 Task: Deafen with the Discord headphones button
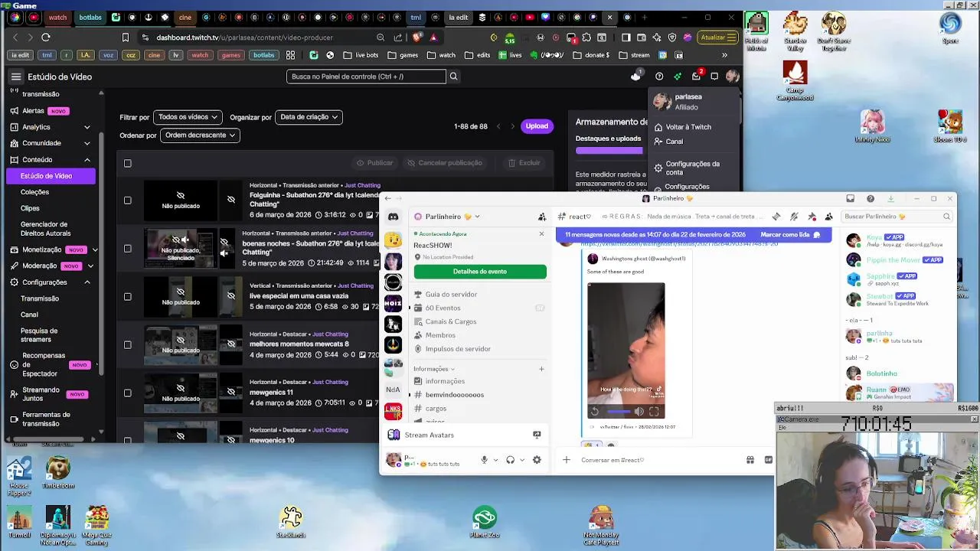pyautogui.click(x=510, y=460)
